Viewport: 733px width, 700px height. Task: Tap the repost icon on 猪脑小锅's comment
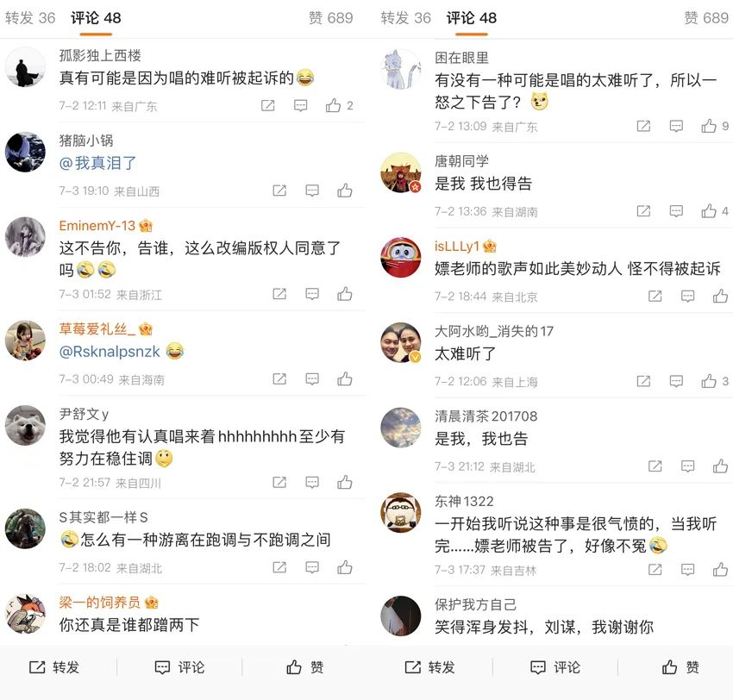(x=279, y=191)
